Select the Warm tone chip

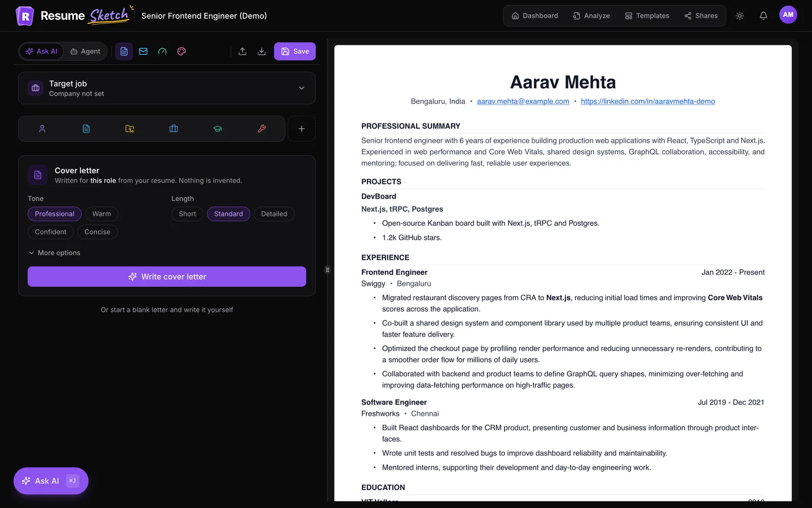101,214
